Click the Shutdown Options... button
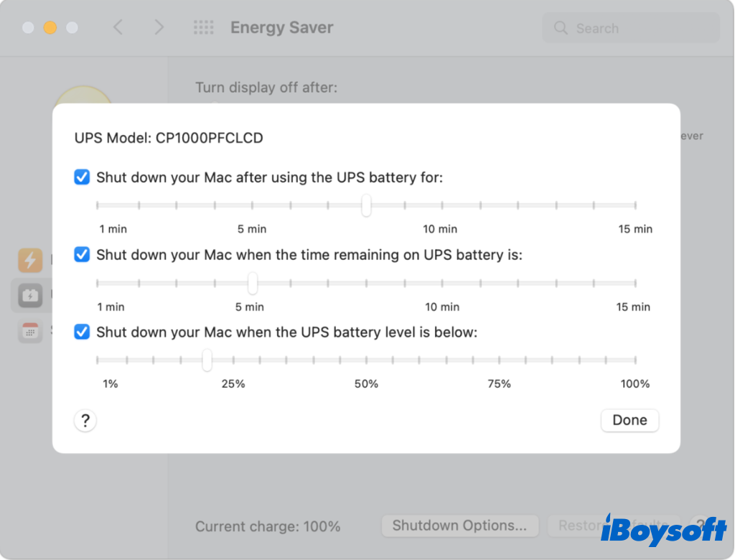 tap(459, 526)
